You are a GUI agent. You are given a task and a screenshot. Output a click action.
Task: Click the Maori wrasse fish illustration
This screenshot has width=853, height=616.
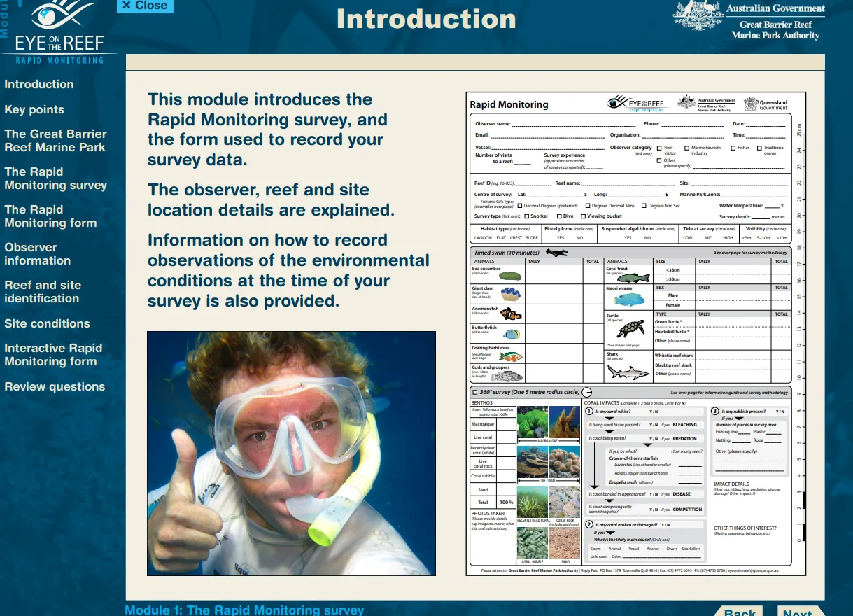point(629,299)
